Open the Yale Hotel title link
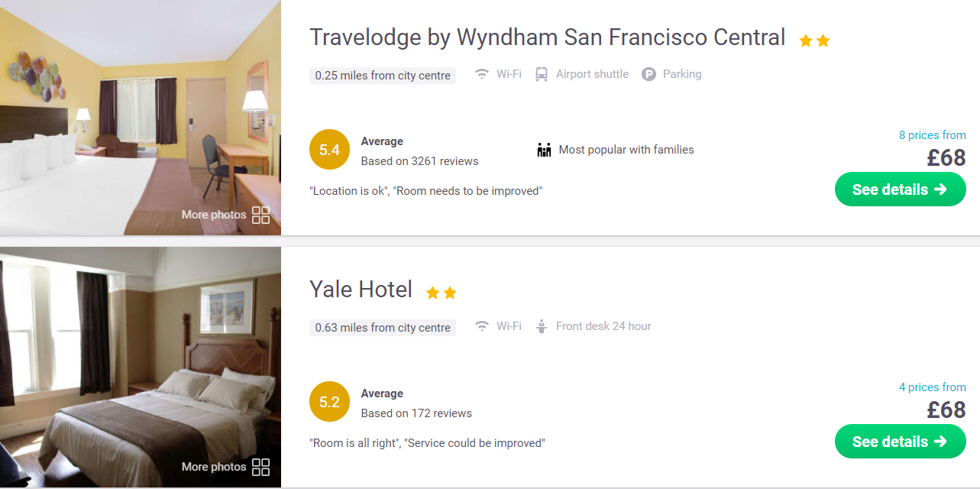Image resolution: width=980 pixels, height=489 pixels. coord(361,290)
